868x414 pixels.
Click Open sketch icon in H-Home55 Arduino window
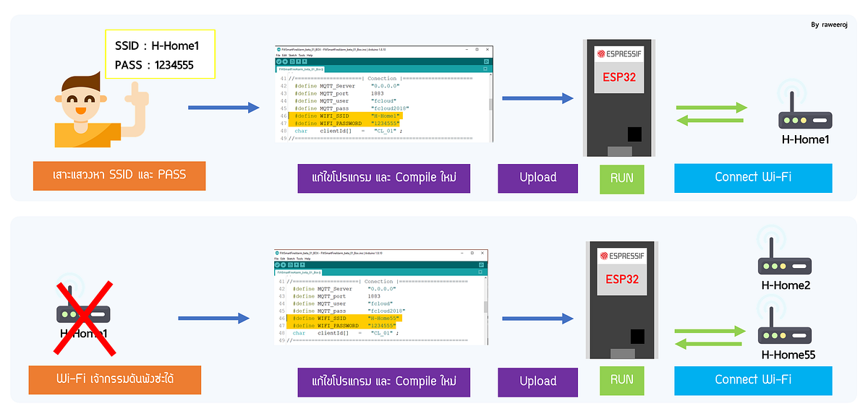tap(297, 266)
